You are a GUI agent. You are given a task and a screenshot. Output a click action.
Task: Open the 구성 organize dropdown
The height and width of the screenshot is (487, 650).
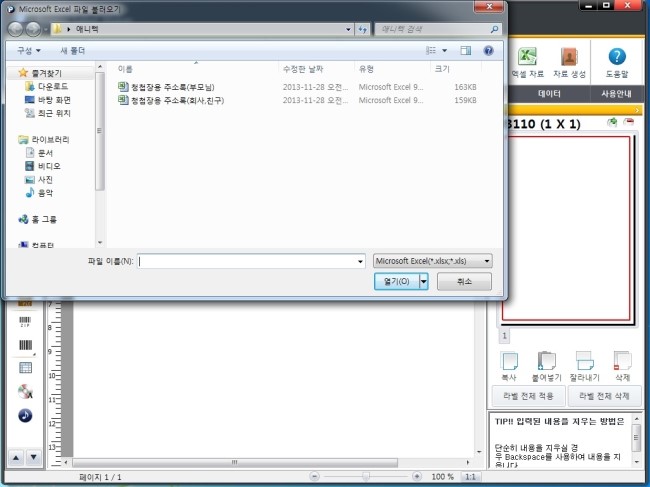29,51
